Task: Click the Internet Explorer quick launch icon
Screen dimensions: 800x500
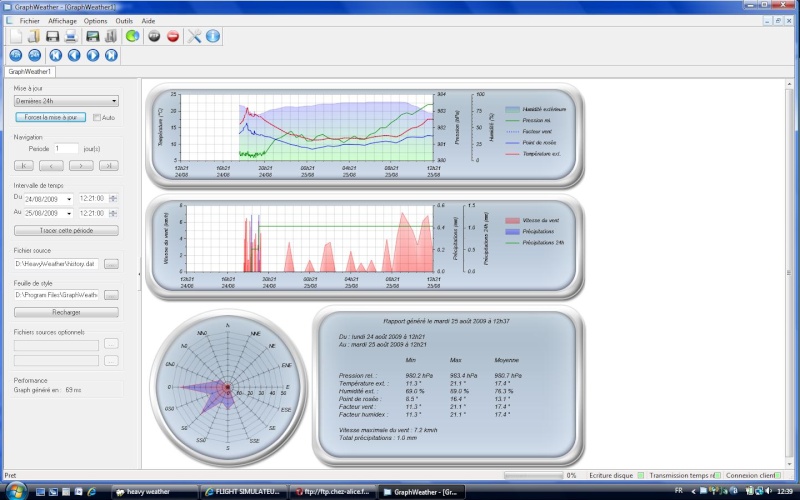Action: pyautogui.click(x=92, y=492)
